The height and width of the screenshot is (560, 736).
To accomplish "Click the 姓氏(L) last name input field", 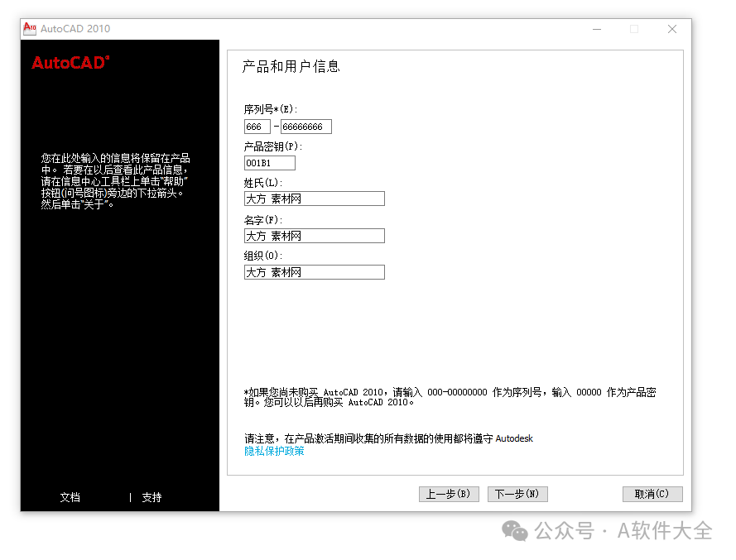I will pos(315,199).
